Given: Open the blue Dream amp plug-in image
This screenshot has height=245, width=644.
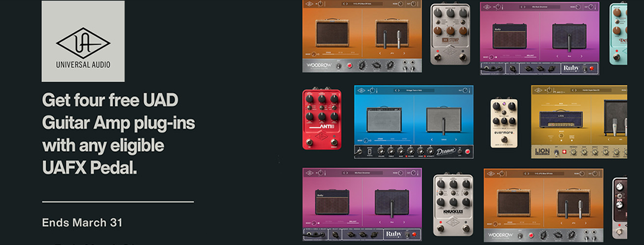Looking at the screenshot, I should point(414,122).
